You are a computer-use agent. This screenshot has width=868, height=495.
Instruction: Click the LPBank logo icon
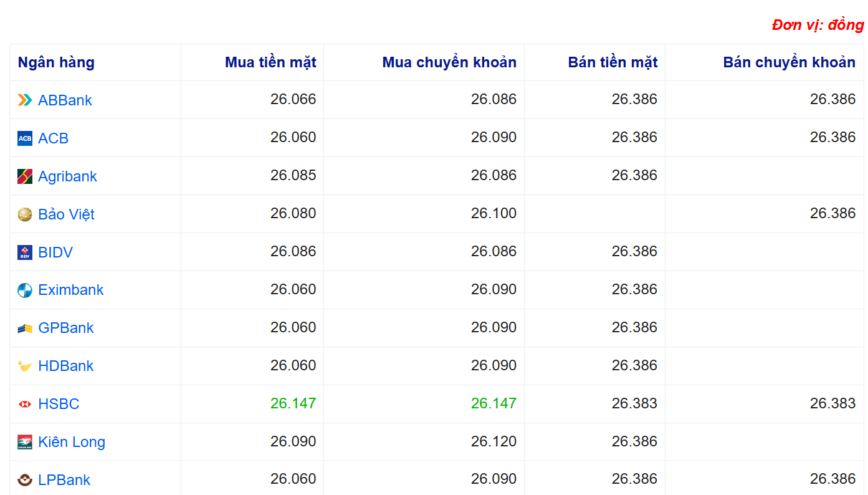click(25, 480)
